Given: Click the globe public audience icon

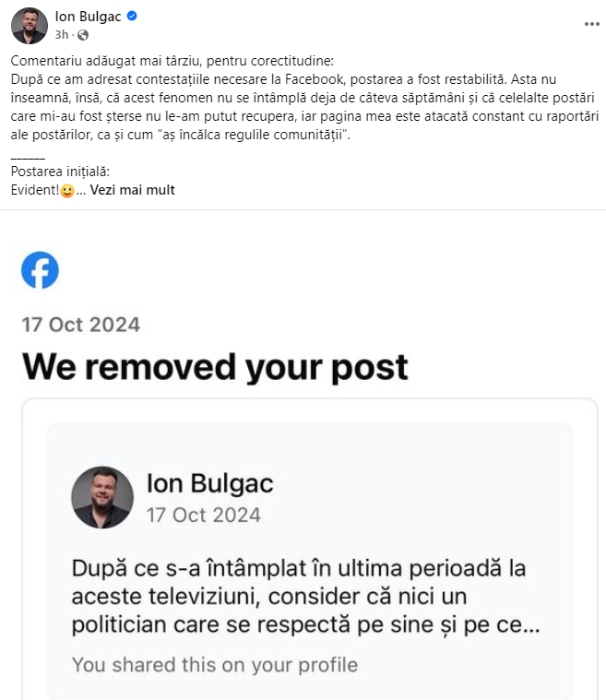Looking at the screenshot, I should coord(84,35).
